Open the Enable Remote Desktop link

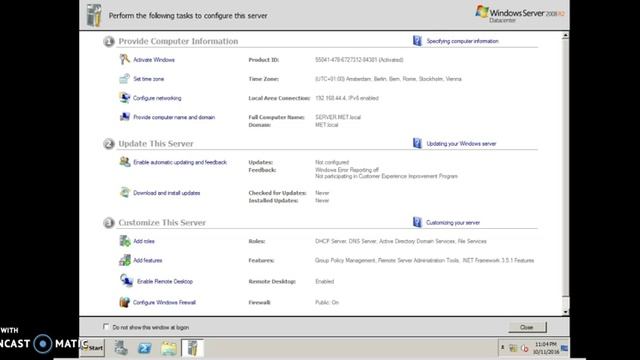click(x=165, y=281)
